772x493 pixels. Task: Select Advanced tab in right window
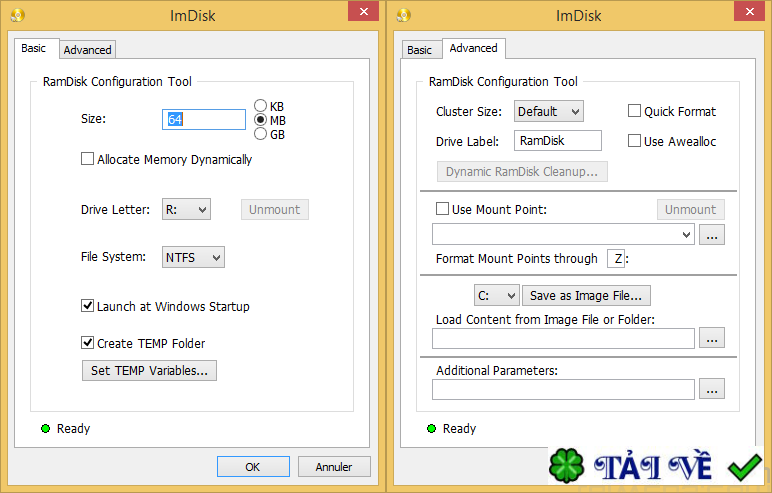coord(473,48)
